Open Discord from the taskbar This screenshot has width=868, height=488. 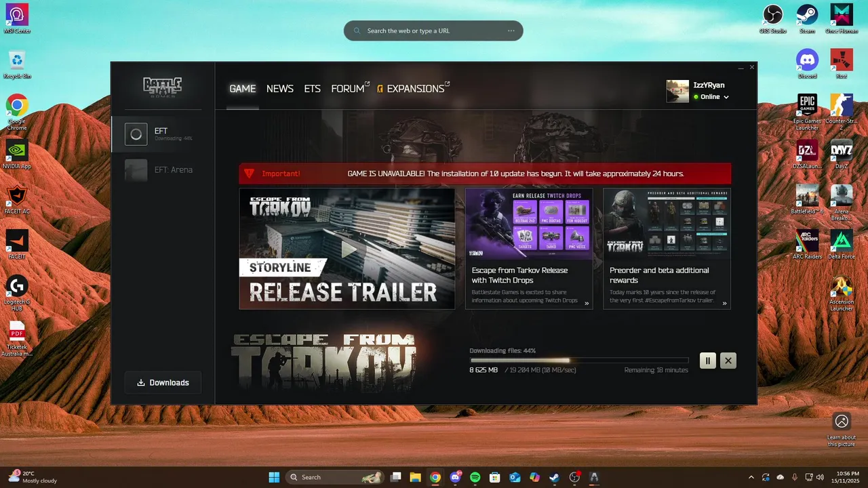(455, 477)
